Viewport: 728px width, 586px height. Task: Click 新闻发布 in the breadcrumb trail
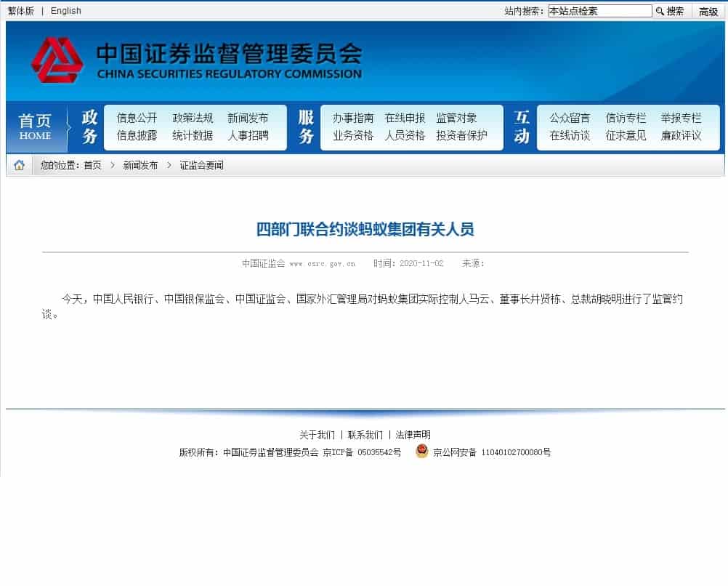140,166
